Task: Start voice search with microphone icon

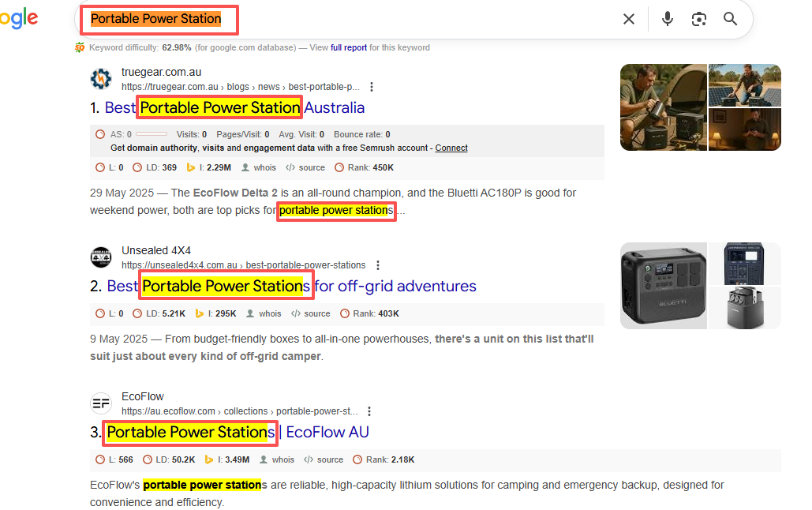Action: [x=668, y=19]
